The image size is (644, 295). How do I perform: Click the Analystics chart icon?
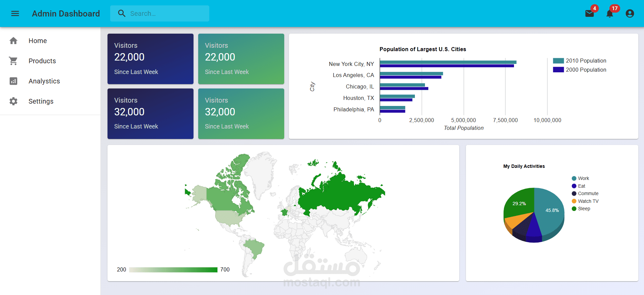tap(13, 81)
